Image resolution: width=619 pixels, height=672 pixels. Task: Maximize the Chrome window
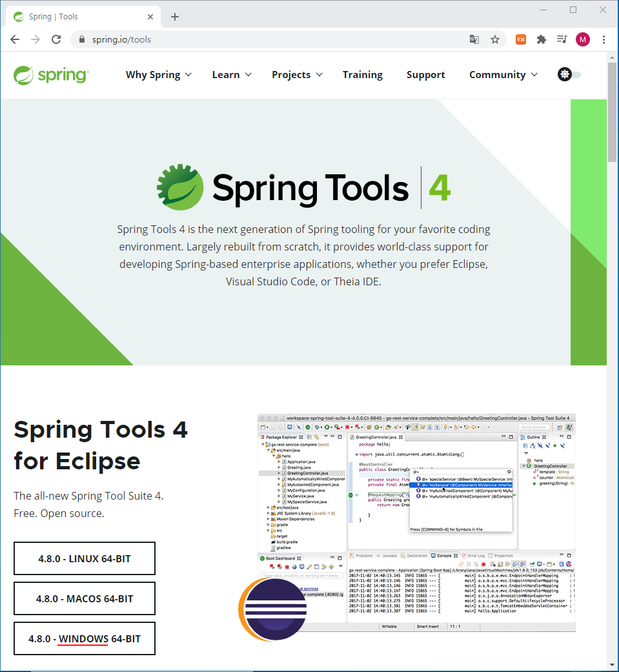[x=573, y=10]
